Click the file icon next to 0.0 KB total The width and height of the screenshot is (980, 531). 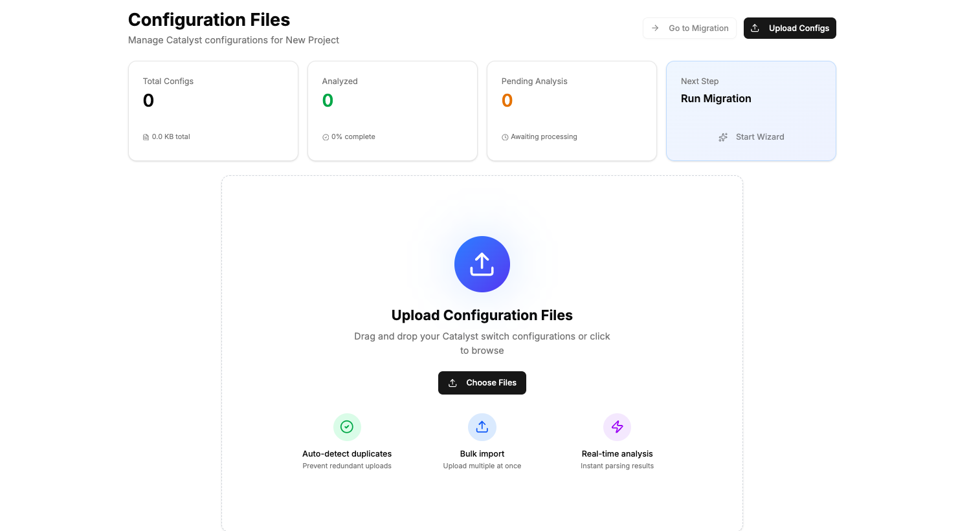[146, 137]
